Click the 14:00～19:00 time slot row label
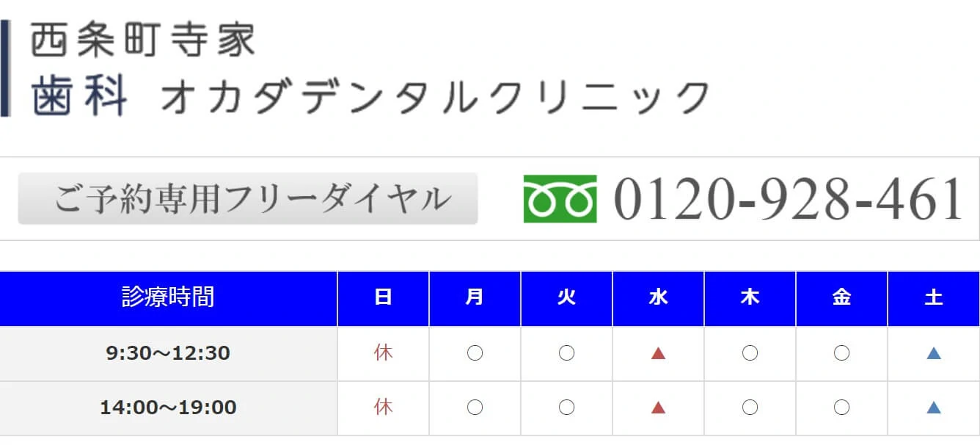The image size is (980, 445). [x=168, y=408]
